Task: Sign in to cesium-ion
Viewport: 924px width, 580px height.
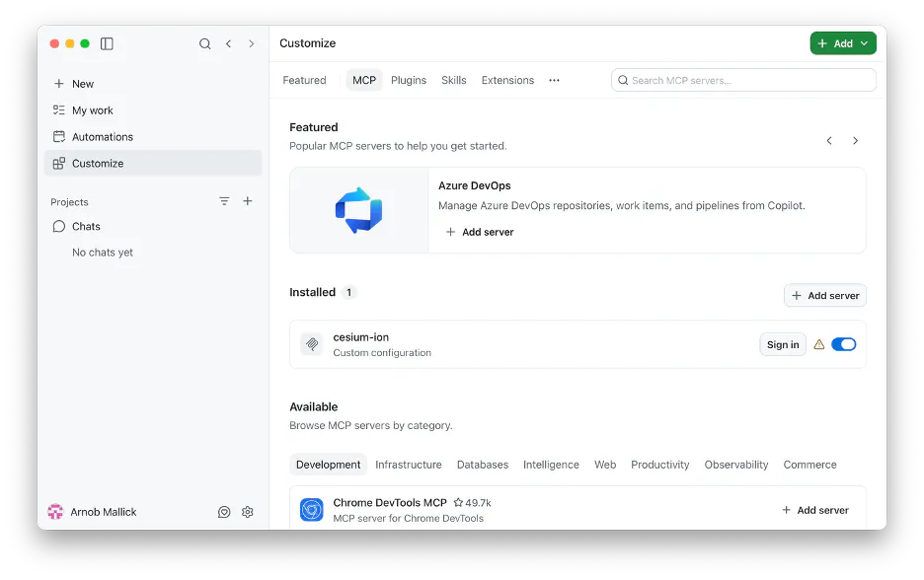Action: coord(783,344)
